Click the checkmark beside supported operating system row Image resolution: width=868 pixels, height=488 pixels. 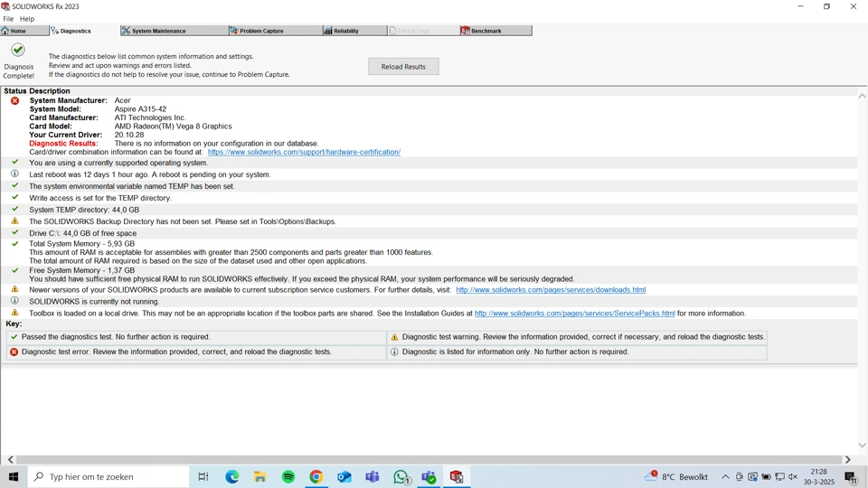point(15,162)
